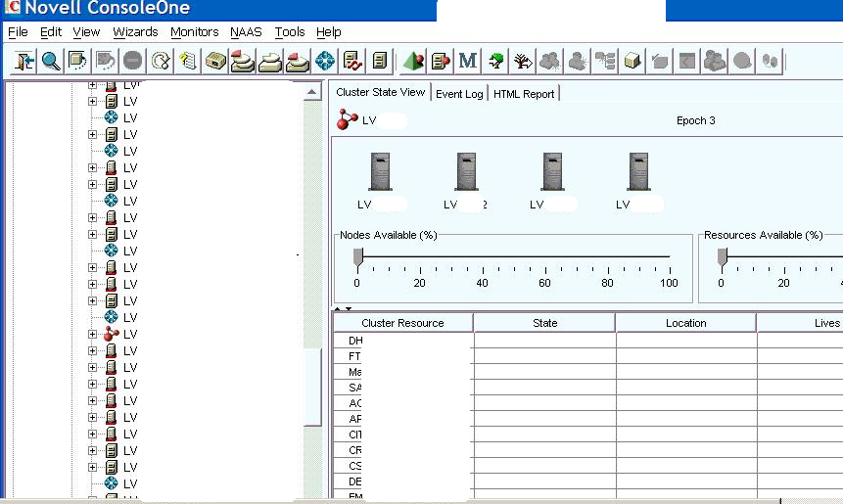The width and height of the screenshot is (843, 504).
Task: Click the Location column header
Action: click(x=686, y=323)
